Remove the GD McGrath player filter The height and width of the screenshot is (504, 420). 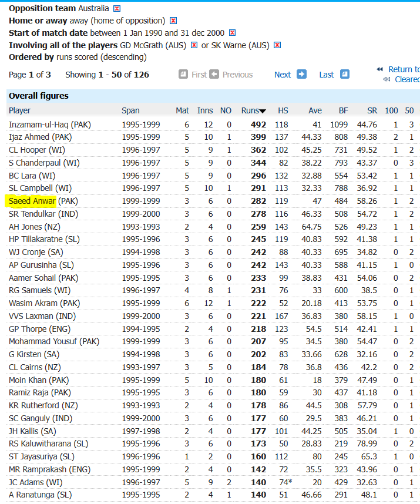coord(194,45)
